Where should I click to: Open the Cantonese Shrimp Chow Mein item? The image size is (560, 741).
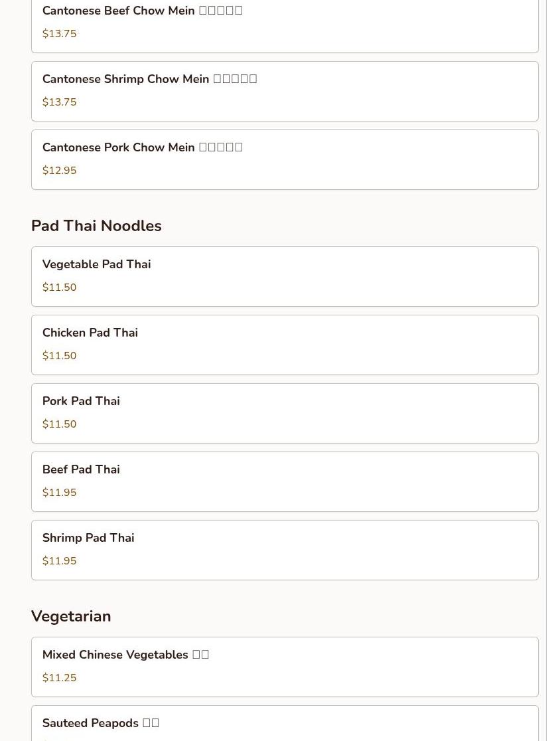pos(284,91)
